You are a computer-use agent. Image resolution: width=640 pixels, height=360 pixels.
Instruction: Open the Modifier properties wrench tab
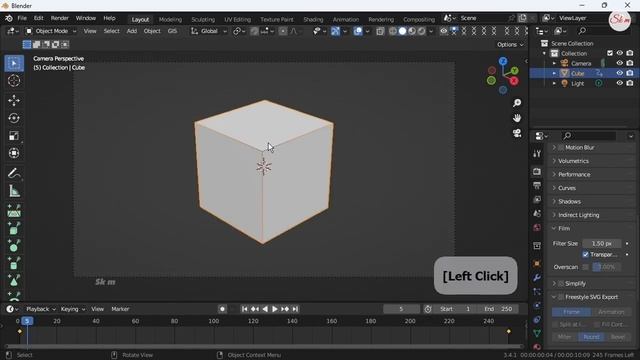click(x=537, y=278)
